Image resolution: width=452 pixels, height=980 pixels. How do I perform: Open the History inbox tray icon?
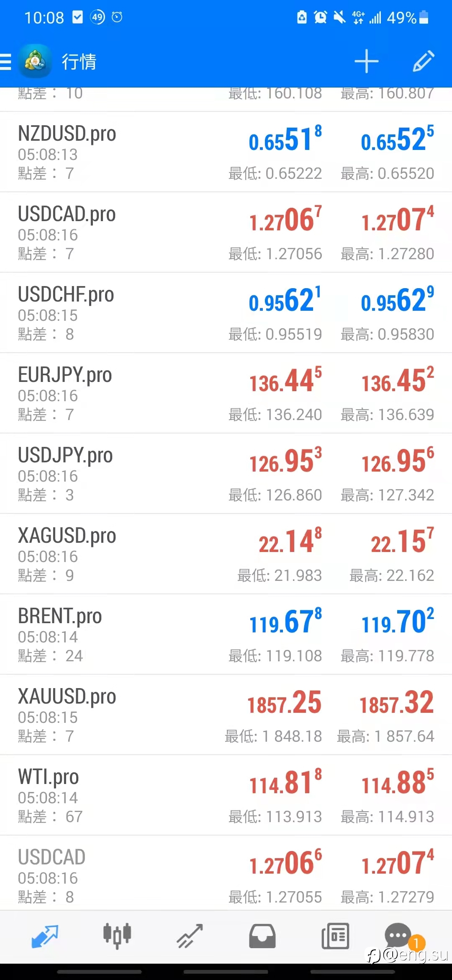click(x=262, y=936)
